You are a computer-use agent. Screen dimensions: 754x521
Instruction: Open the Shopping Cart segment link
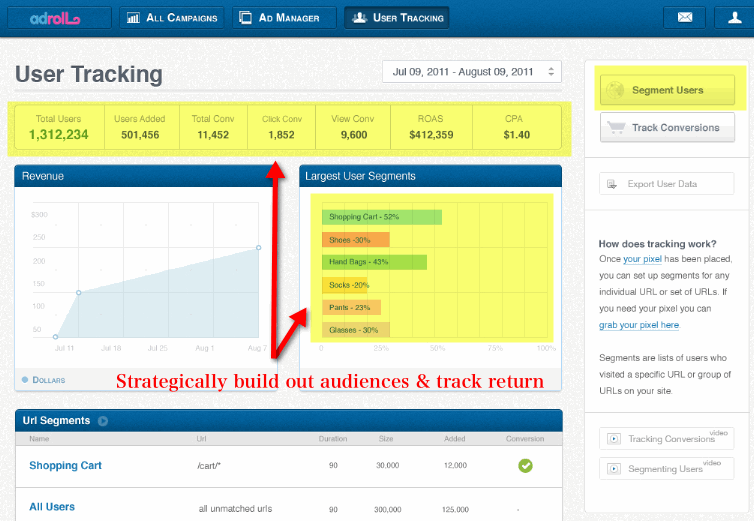tap(65, 465)
